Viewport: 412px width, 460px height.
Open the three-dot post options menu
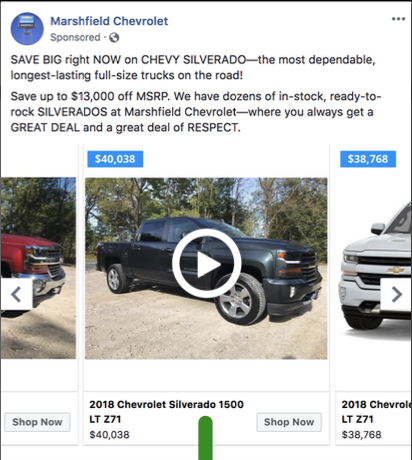398,19
